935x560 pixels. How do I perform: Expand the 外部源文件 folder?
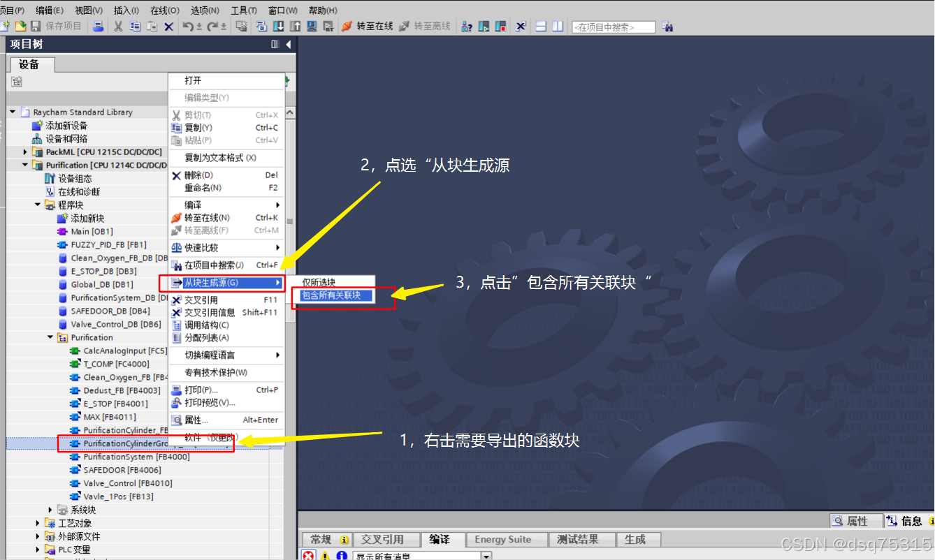click(x=38, y=536)
